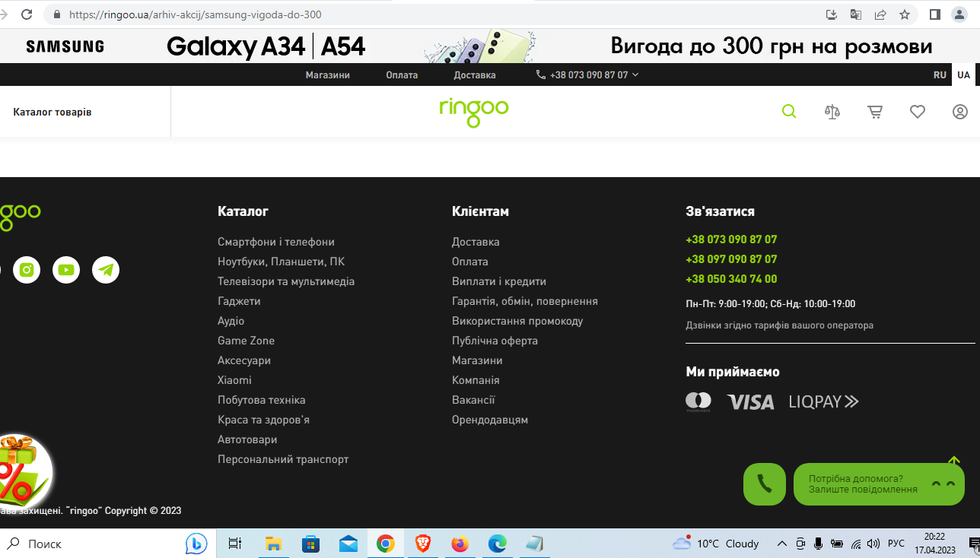Open the ringoo Instagram icon

[x=27, y=270]
